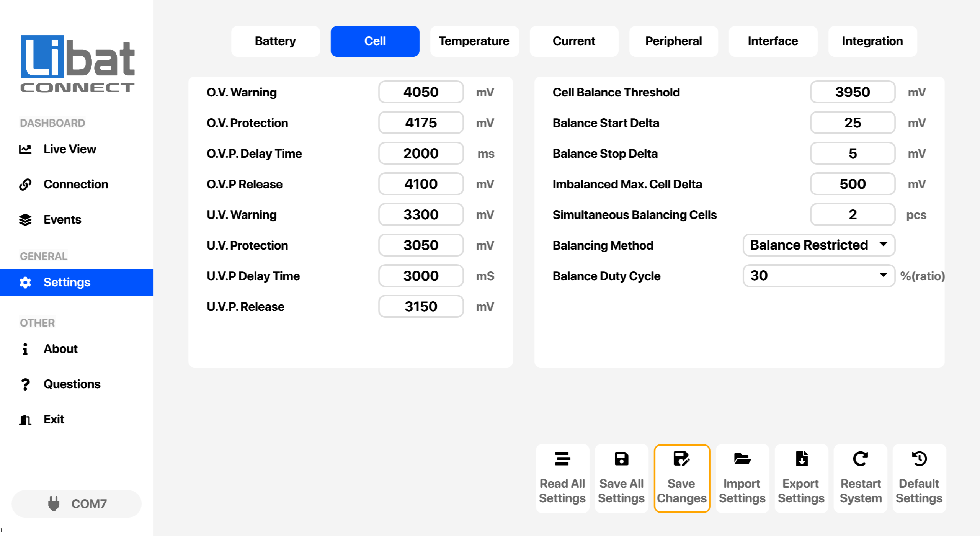
Task: Click Save All Settings disk icon
Action: coord(621,459)
